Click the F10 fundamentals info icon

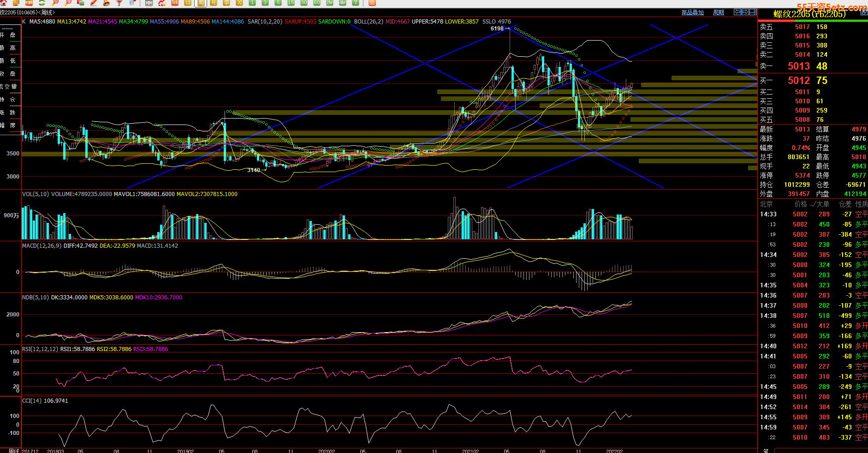[29, 2]
